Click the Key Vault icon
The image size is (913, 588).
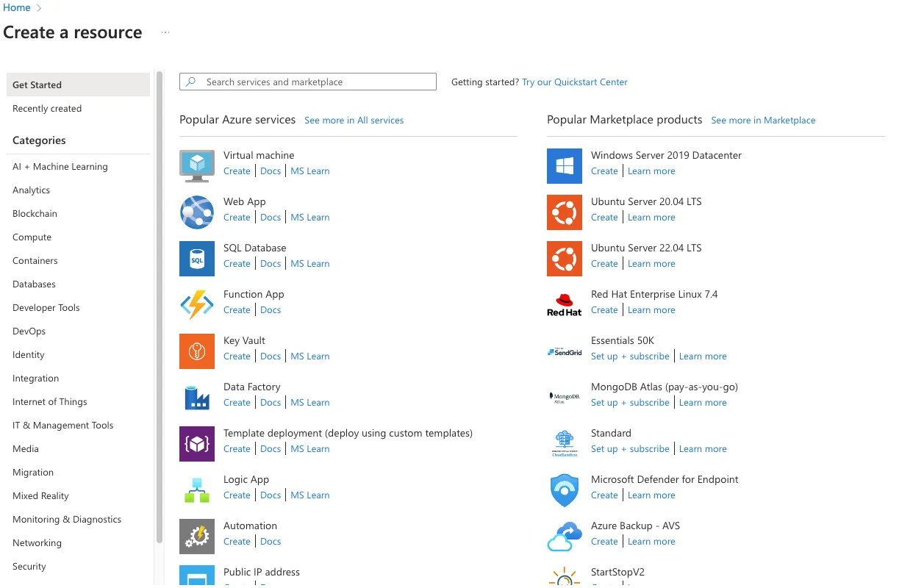[x=197, y=351]
